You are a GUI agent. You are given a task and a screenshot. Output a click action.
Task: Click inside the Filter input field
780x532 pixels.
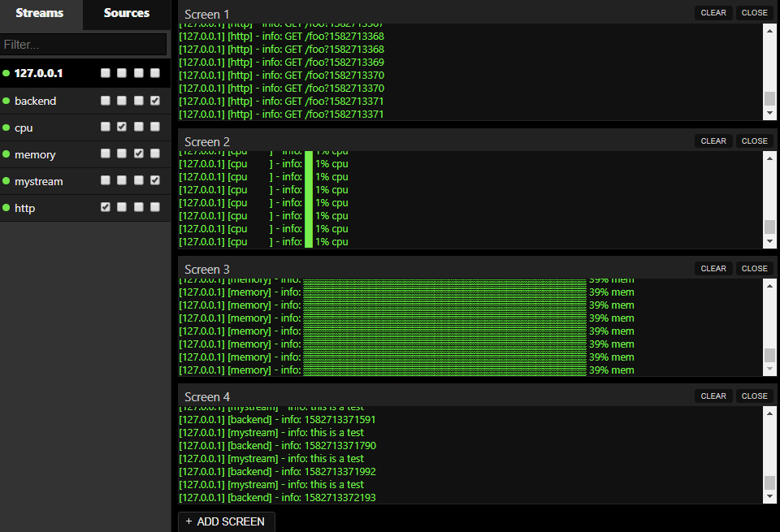pos(84,44)
